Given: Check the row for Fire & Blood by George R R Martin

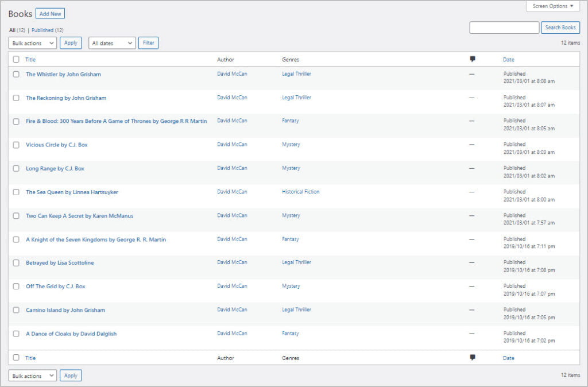Looking at the screenshot, I should [x=16, y=121].
